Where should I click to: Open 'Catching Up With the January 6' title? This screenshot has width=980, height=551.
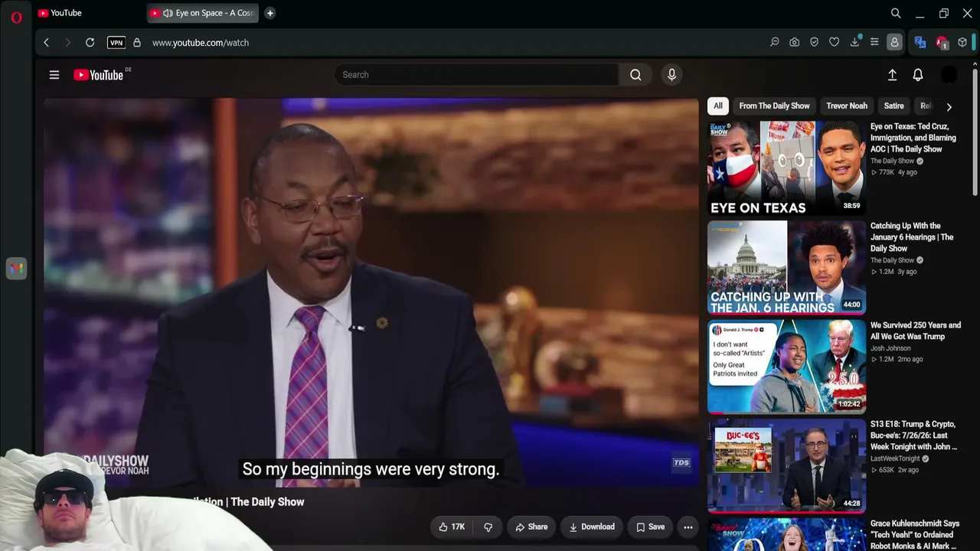tap(912, 237)
